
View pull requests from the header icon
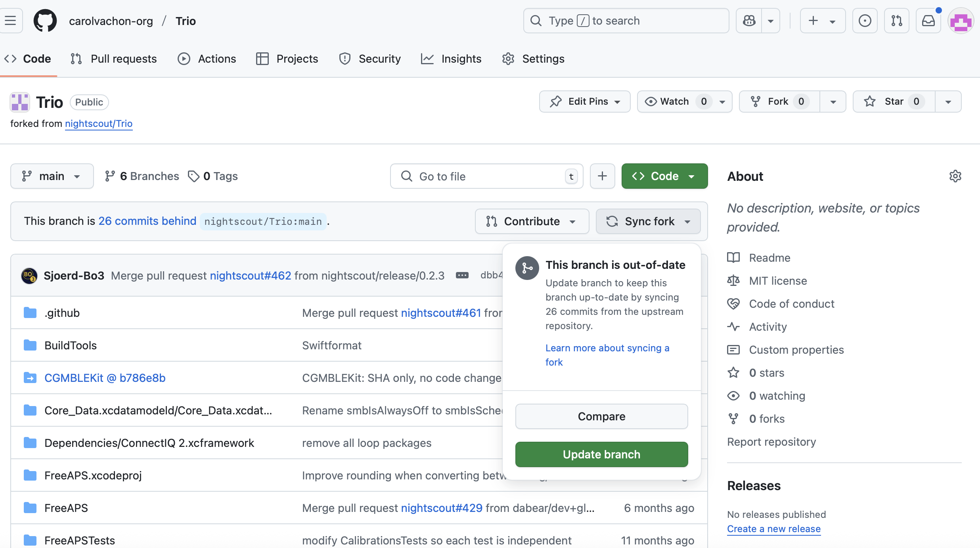pyautogui.click(x=896, y=21)
